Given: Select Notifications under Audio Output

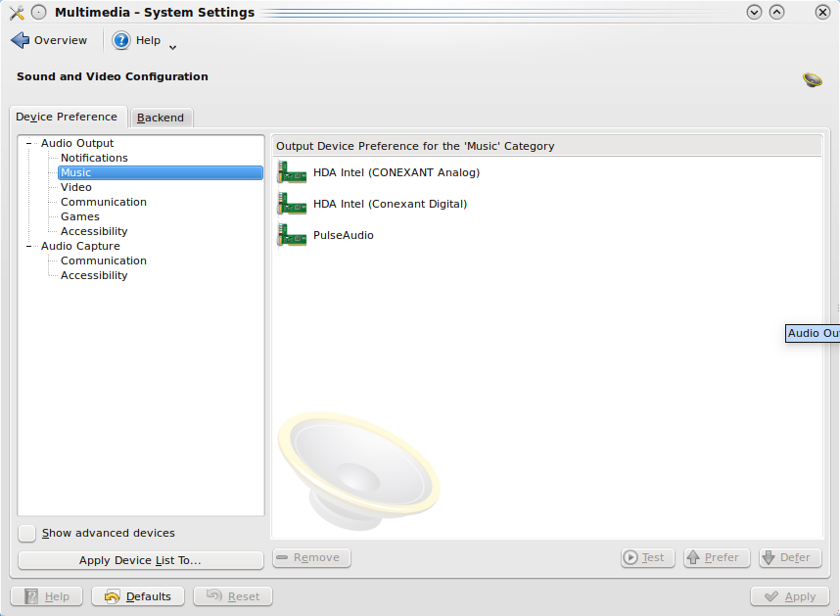Looking at the screenshot, I should tap(94, 158).
